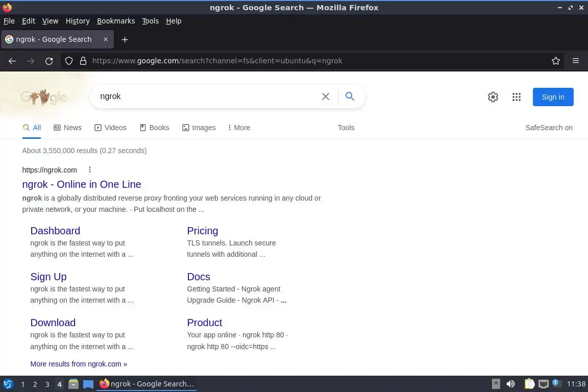
Task: Click the Google doodle logo
Action: click(44, 97)
